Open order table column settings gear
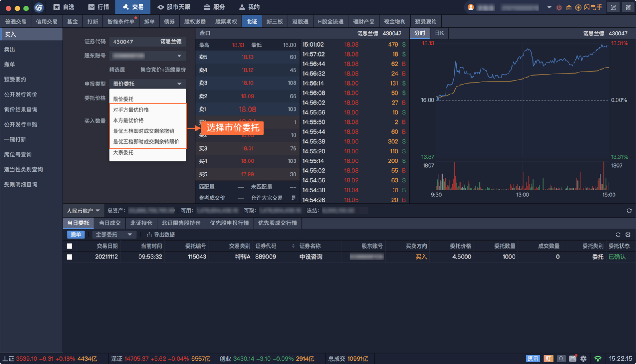The width and height of the screenshot is (636, 364). [628, 235]
